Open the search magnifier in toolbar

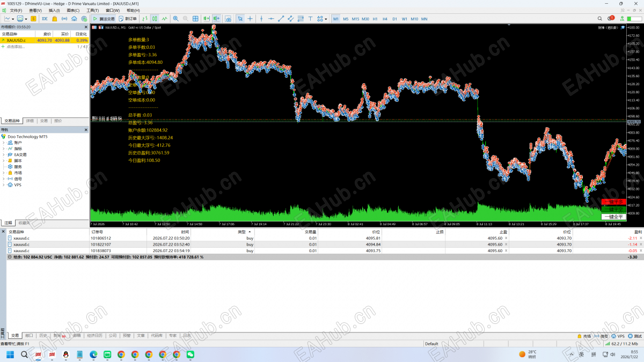[601, 19]
